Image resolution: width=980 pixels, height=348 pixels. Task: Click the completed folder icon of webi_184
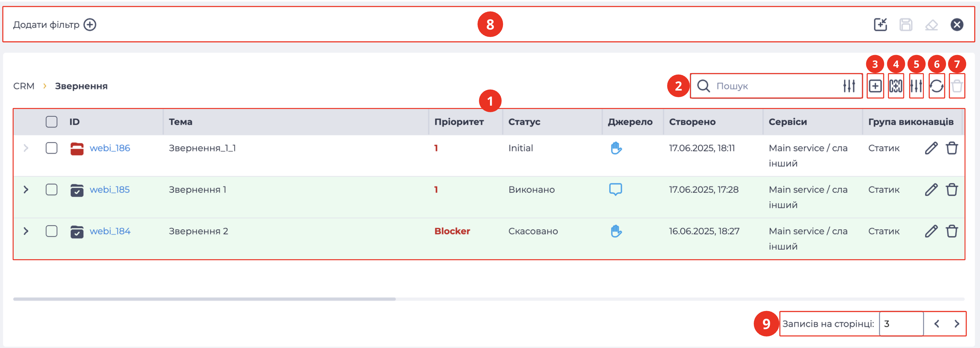pyautogui.click(x=77, y=231)
